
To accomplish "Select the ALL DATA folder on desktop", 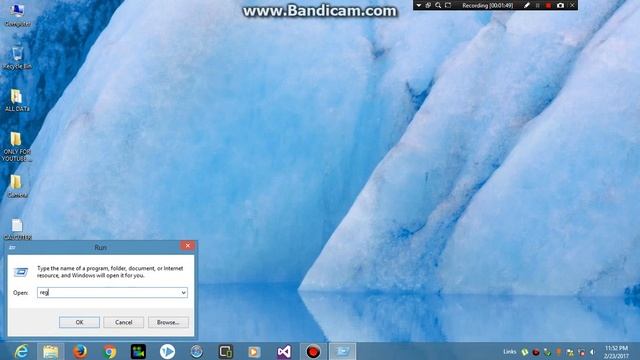I will (17, 100).
